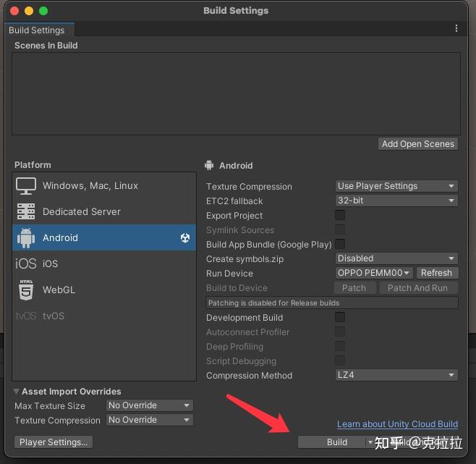Click the Patch And Run button
Screen dimensions: 476x464
[x=417, y=288]
